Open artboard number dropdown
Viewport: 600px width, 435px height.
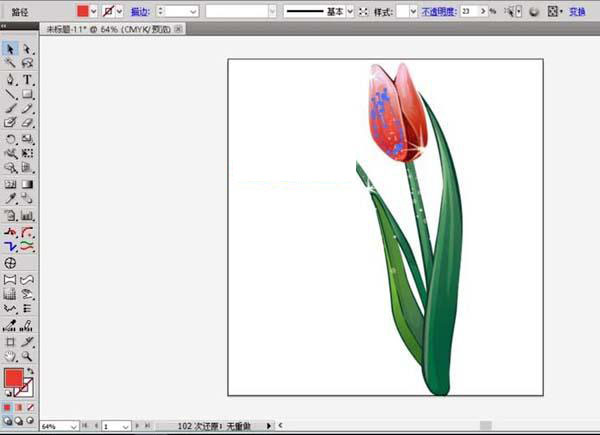(126, 426)
